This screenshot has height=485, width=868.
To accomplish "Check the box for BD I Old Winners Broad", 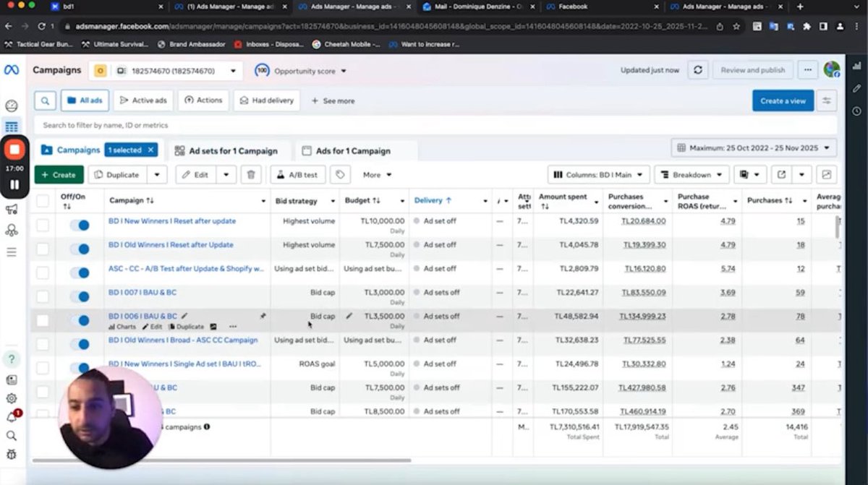I will point(43,344).
